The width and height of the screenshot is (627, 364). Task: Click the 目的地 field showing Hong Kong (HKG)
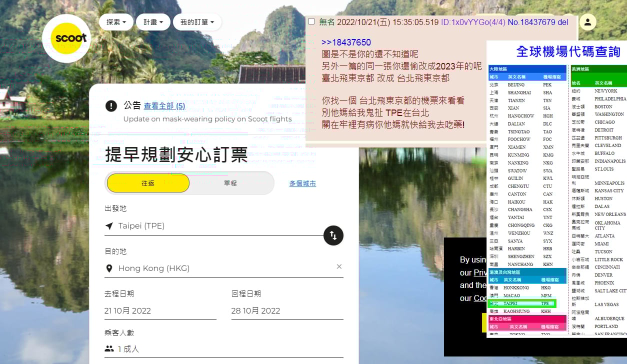(224, 268)
